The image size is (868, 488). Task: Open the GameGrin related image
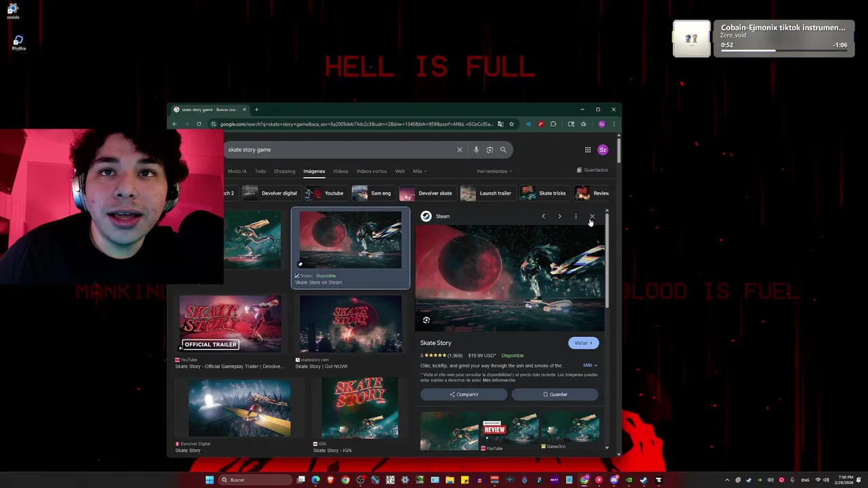(x=570, y=428)
